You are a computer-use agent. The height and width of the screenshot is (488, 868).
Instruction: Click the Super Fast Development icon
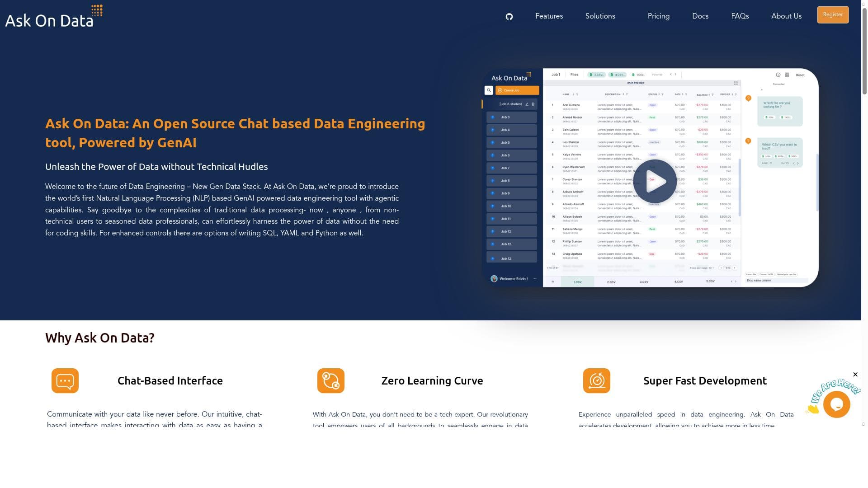[597, 381]
